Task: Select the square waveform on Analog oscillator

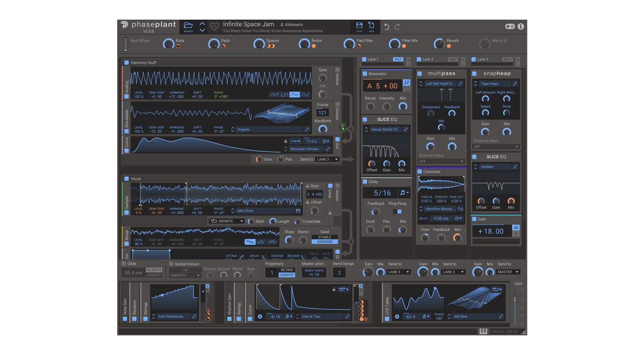Action: (284, 94)
